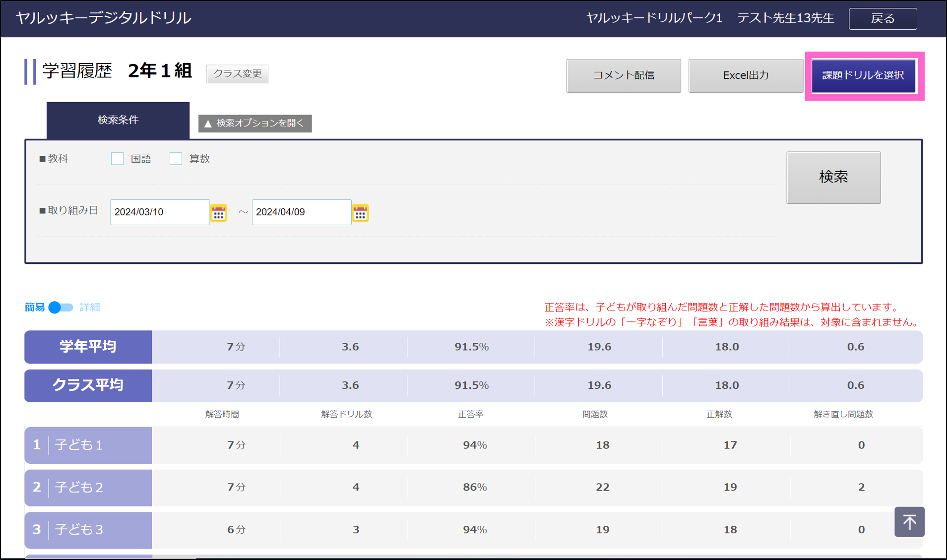This screenshot has height=560, width=947.
Task: Check the 算数 subject checkbox
Action: coord(176,159)
